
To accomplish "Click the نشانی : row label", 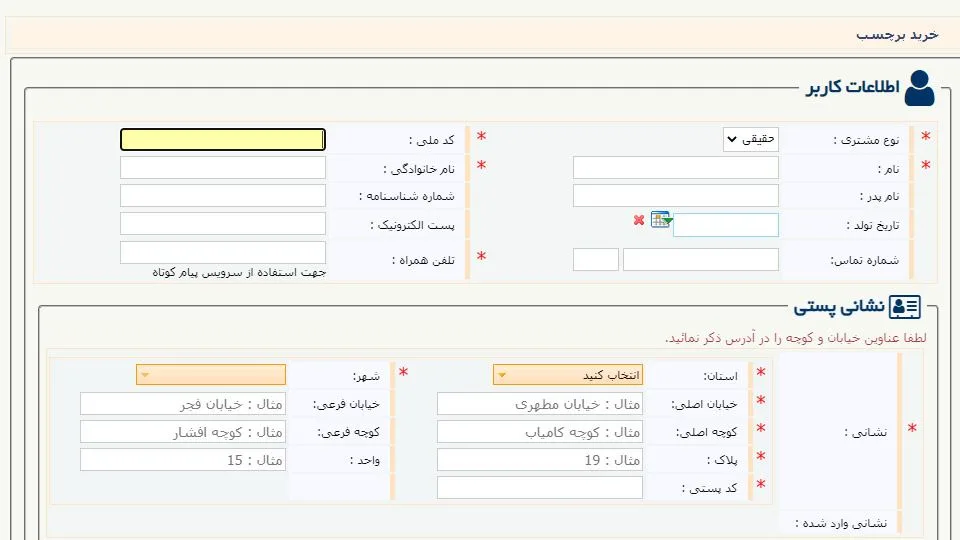I will coord(865,432).
